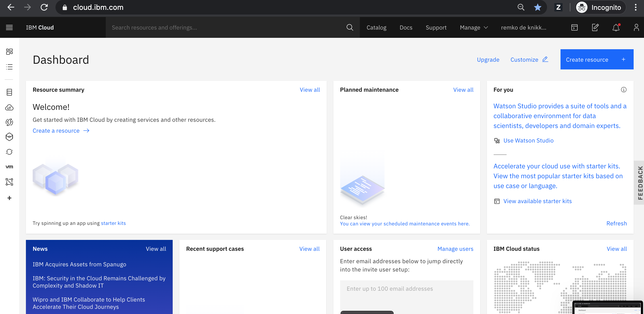Open the Docs menu item
The height and width of the screenshot is (314, 644).
tap(406, 27)
